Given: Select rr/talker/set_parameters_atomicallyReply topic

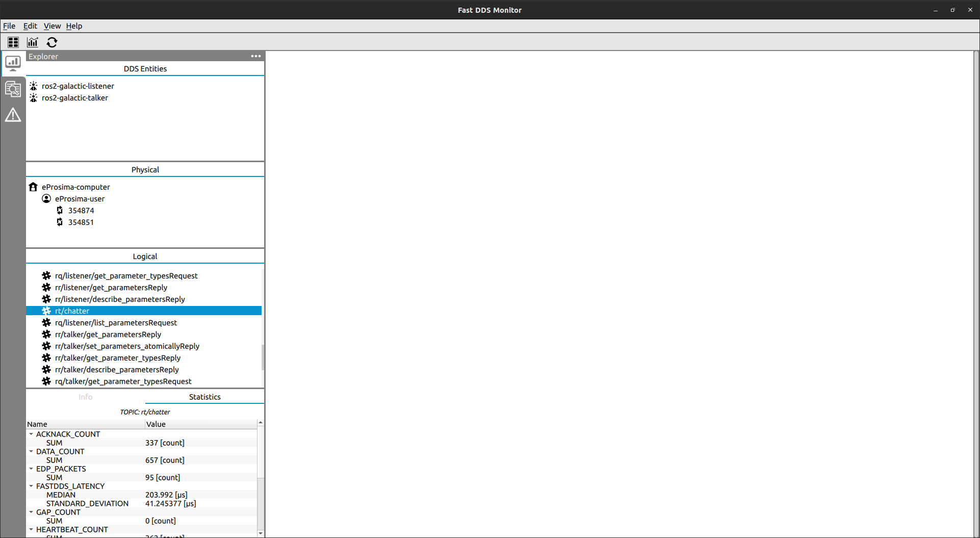Looking at the screenshot, I should click(x=127, y=346).
